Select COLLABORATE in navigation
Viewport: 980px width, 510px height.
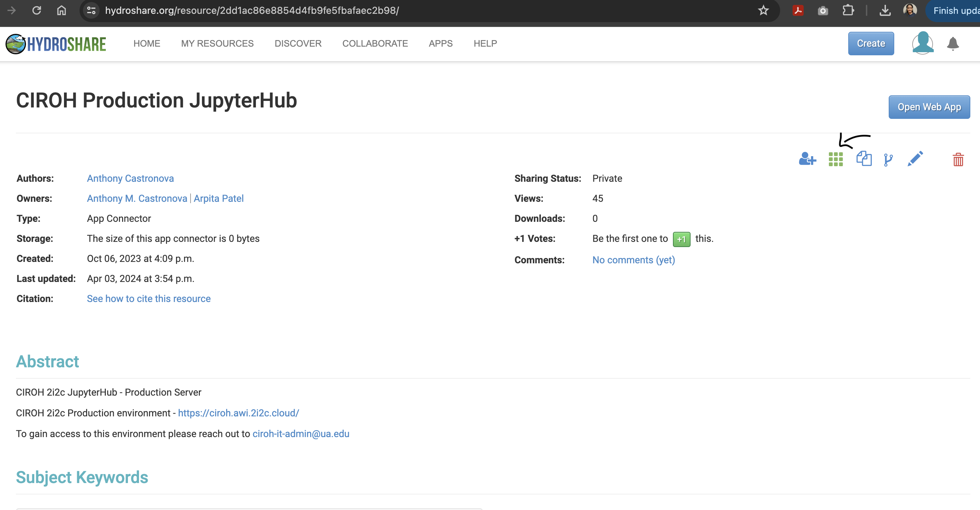(375, 43)
